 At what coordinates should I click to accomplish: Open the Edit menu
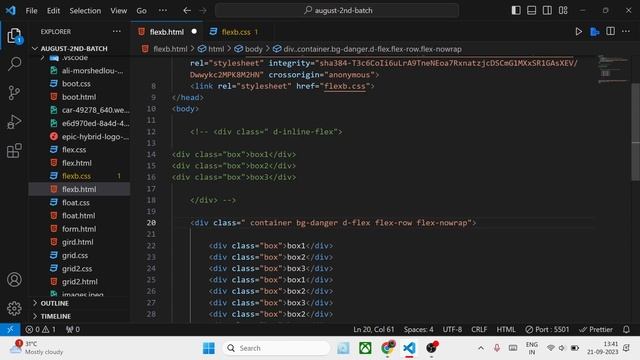53,11
